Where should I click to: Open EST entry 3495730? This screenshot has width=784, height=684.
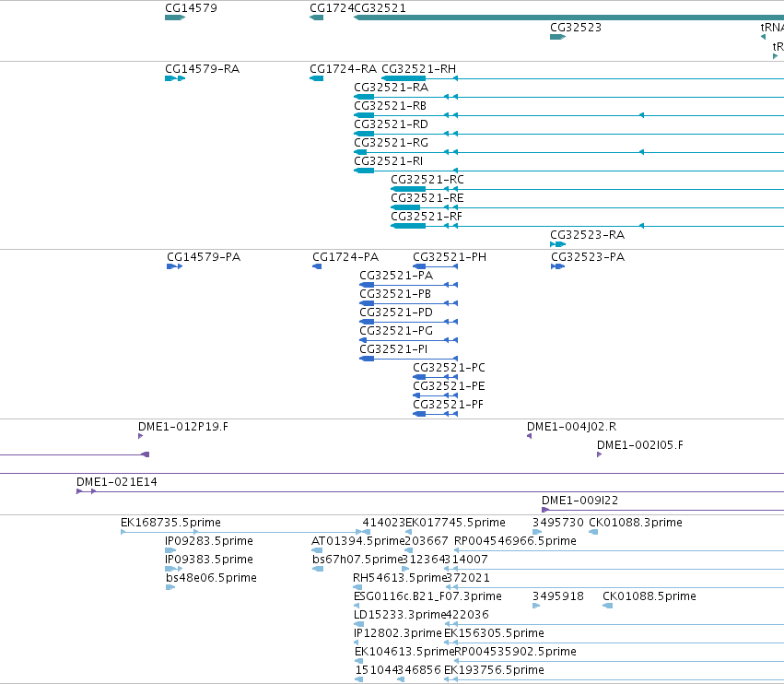click(558, 523)
